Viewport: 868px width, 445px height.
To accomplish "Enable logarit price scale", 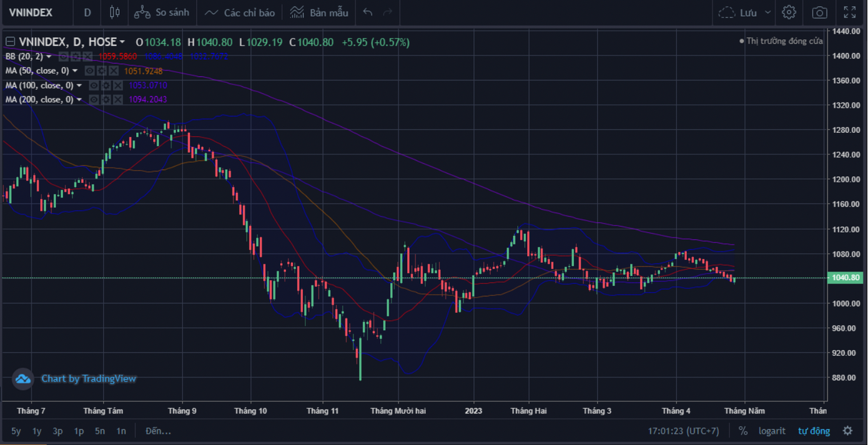I will [x=771, y=431].
